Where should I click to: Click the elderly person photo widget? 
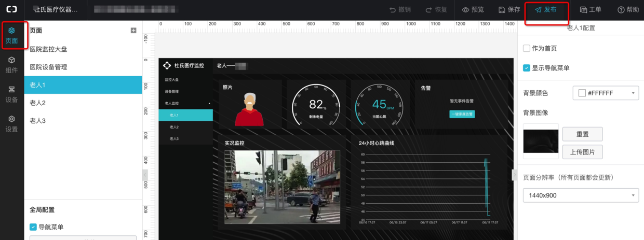(x=249, y=109)
